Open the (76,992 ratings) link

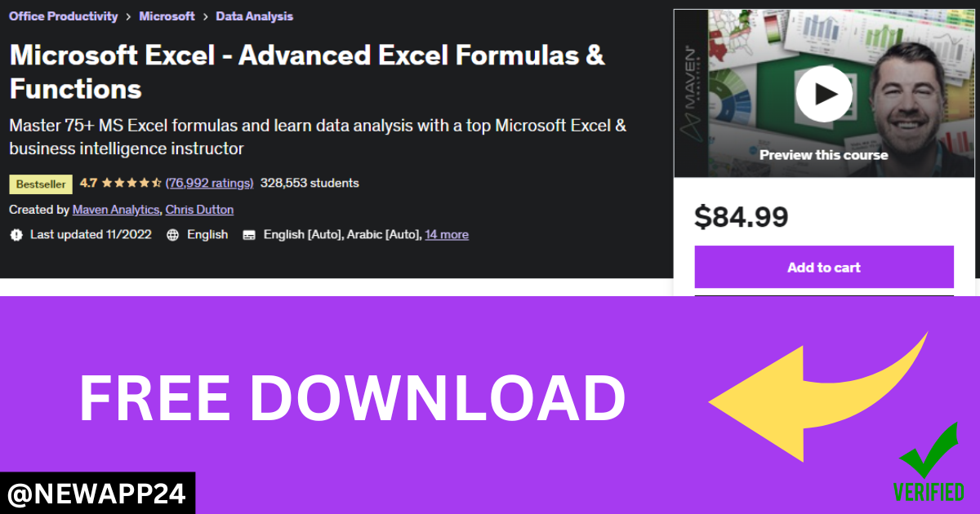pos(209,183)
